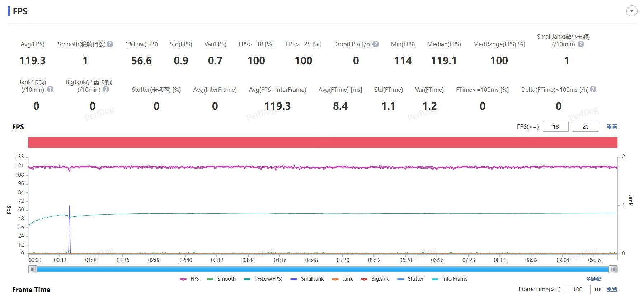Toggle SmallJank legend entry

(x=307, y=279)
